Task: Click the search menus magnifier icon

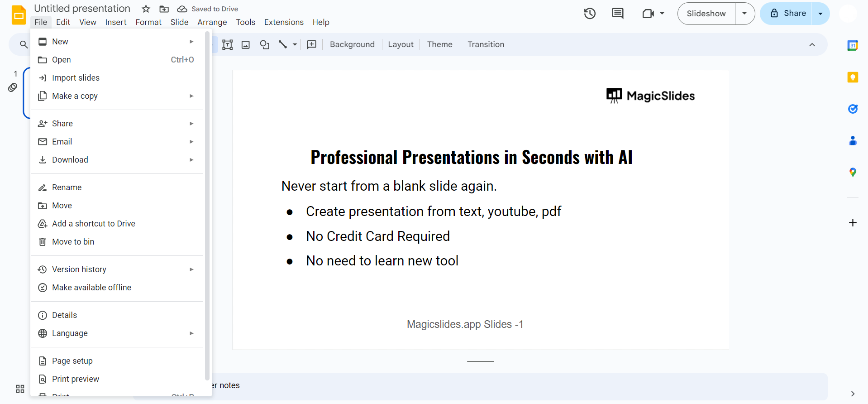Action: point(24,44)
